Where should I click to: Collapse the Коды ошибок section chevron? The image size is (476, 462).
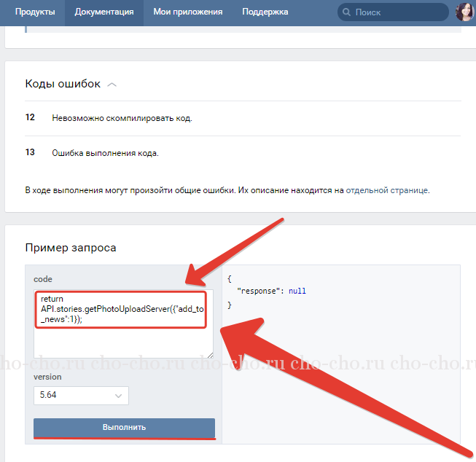coord(112,85)
